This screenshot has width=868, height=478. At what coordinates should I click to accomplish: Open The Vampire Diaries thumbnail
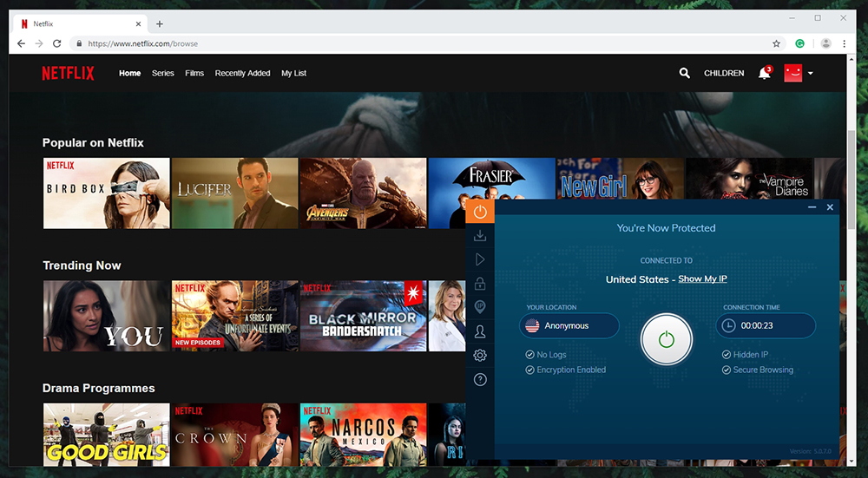[749, 179]
